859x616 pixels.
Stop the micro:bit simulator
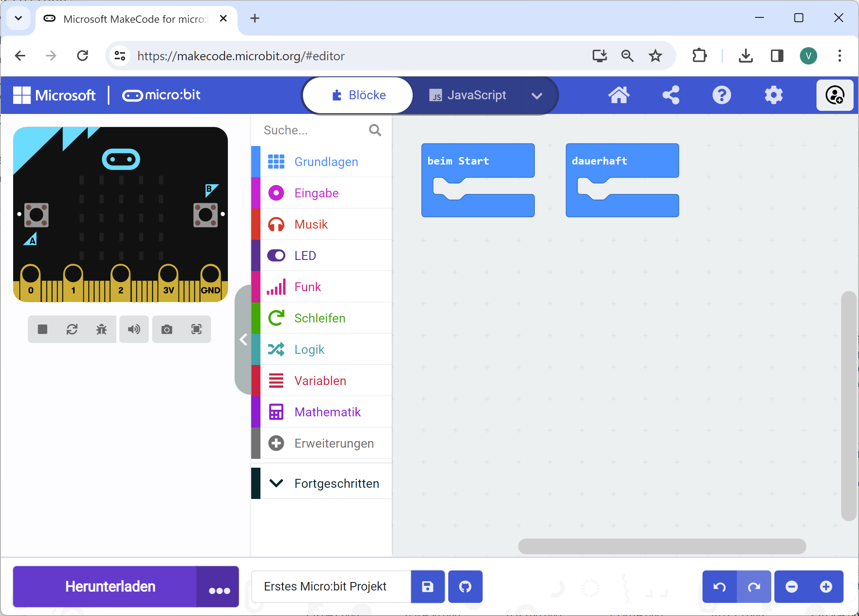click(x=43, y=329)
